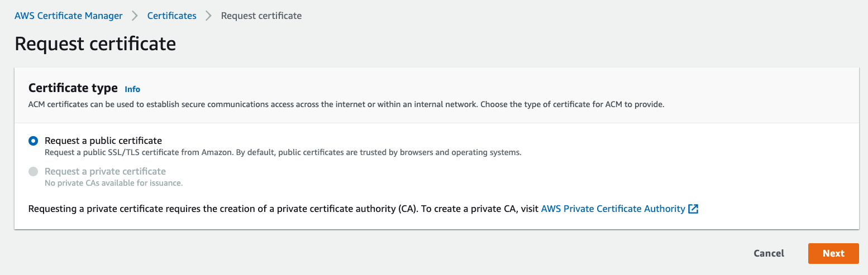Open the external link icon beside Private Certificate Authority
Screen dimensions: 868x275
693,209
